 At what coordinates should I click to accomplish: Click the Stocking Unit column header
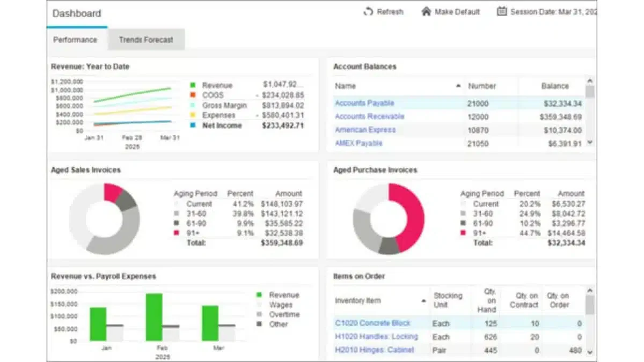(x=448, y=300)
